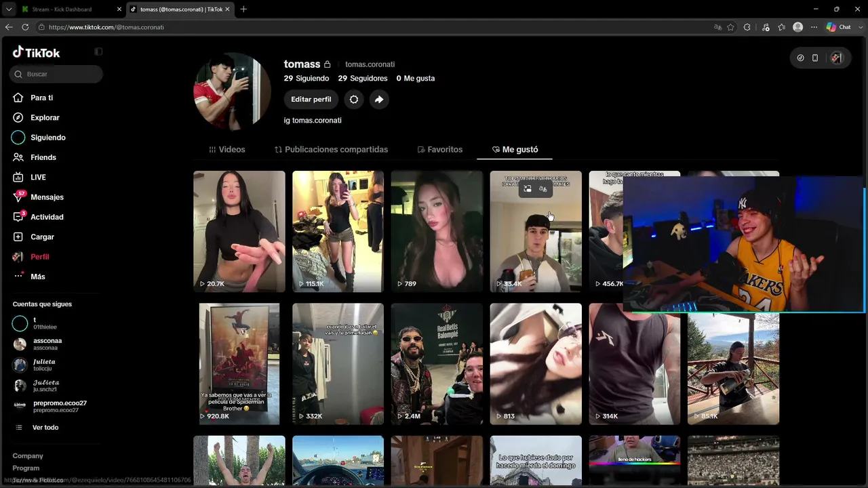Open a new browser tab
Image resolution: width=868 pixels, height=488 pixels.
[243, 9]
